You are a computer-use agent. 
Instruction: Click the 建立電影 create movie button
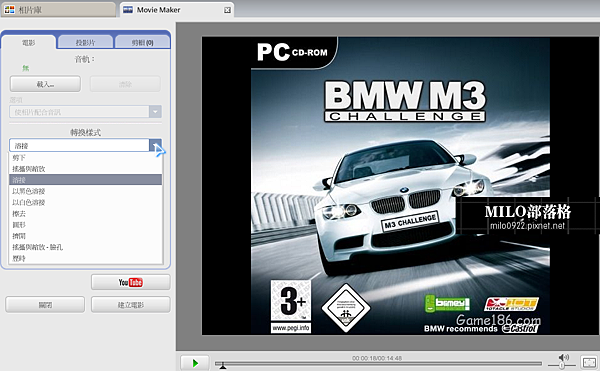[x=130, y=305]
